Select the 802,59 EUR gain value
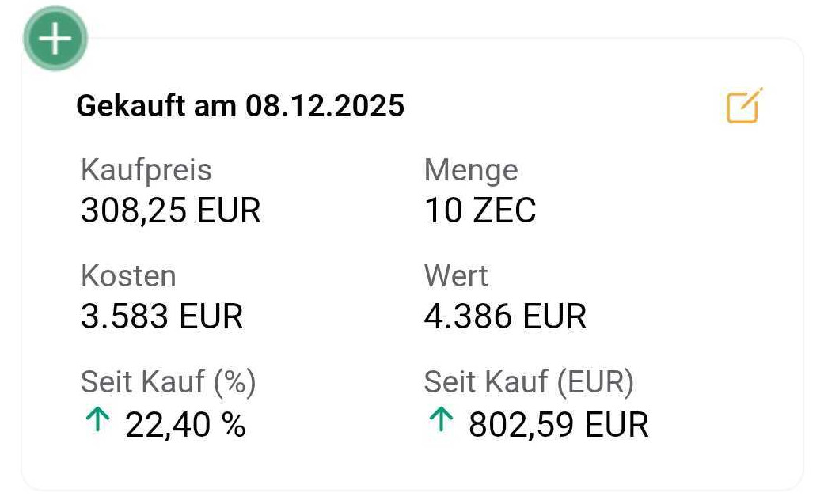The height and width of the screenshot is (504, 824). (558, 425)
